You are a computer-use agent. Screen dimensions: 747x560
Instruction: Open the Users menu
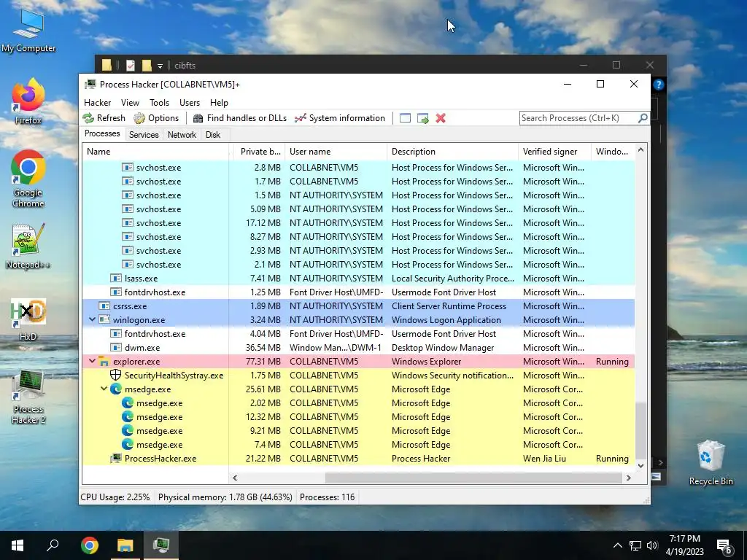pos(190,102)
